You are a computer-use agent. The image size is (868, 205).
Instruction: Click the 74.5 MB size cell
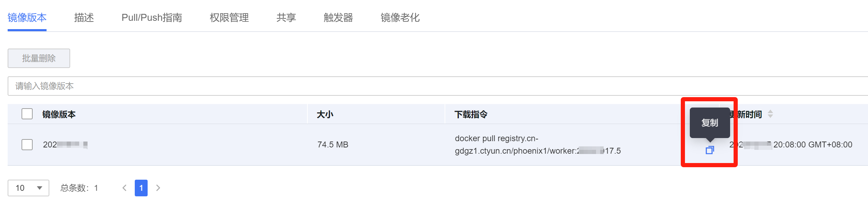click(x=333, y=145)
